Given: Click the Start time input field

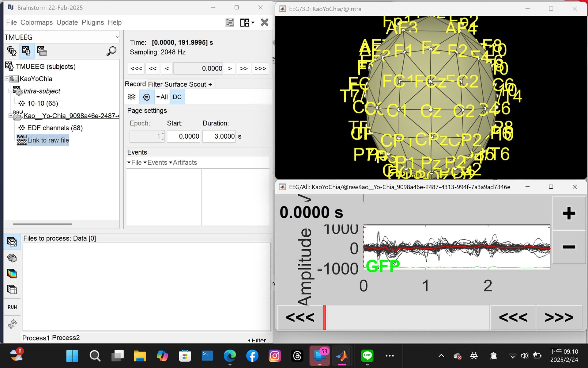Looking at the screenshot, I should pyautogui.click(x=184, y=136).
